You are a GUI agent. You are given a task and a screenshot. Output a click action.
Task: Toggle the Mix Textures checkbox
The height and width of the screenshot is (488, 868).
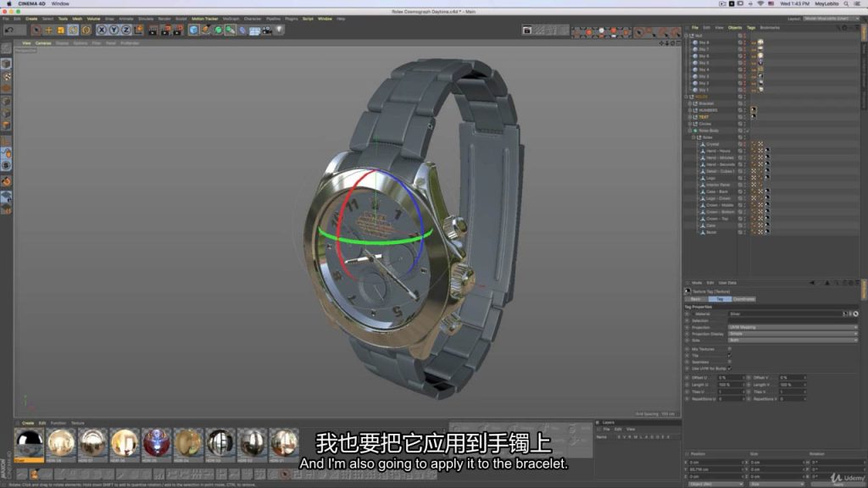[730, 349]
